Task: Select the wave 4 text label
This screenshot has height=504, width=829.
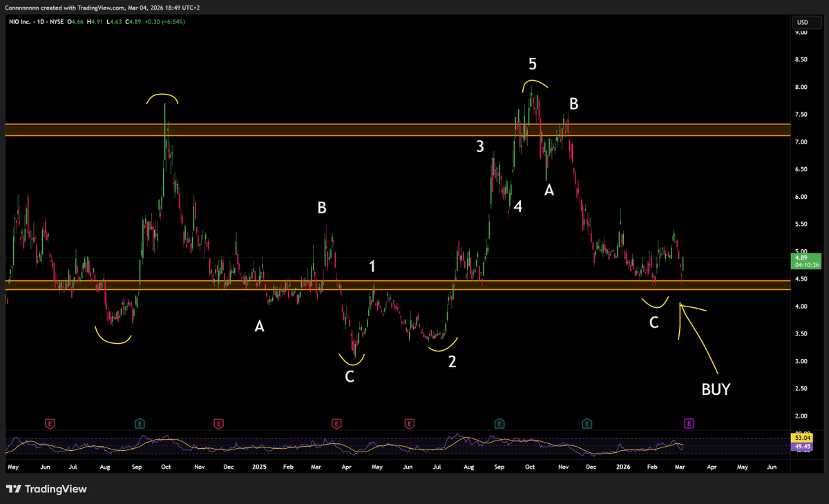Action: tap(517, 206)
